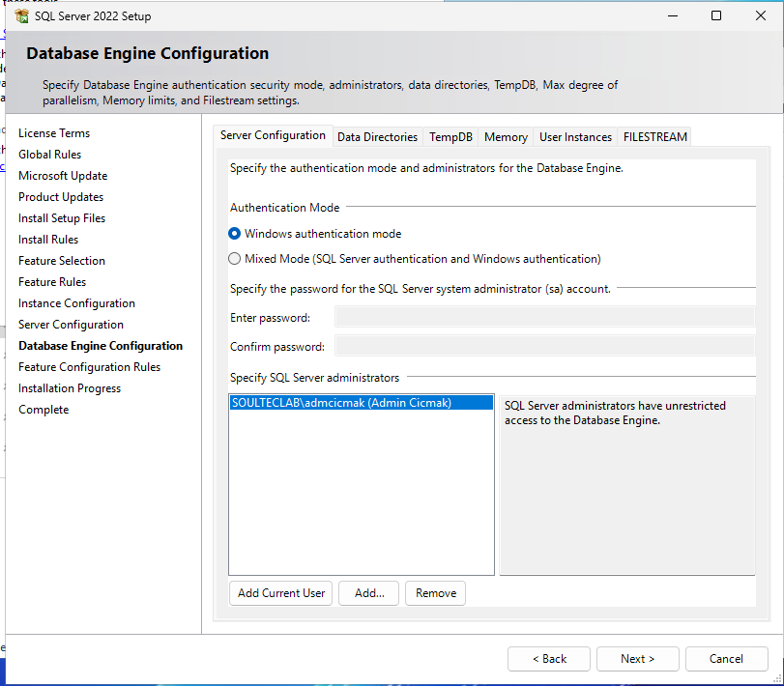The image size is (784, 686).
Task: Select the Server Configuration tab
Action: click(x=273, y=135)
